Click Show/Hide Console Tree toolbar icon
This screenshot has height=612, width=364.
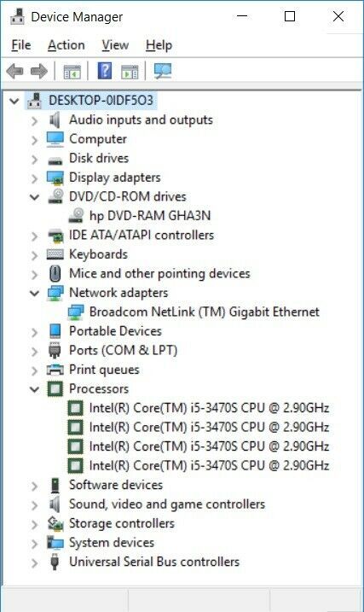click(72, 72)
